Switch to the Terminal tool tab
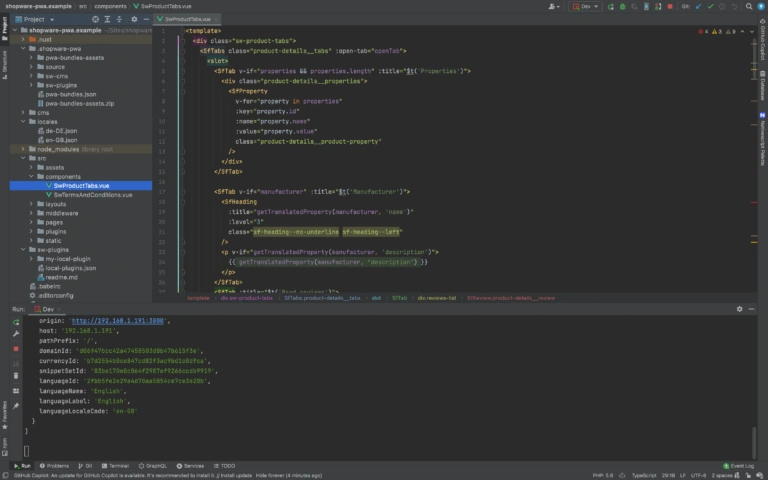 [116, 466]
